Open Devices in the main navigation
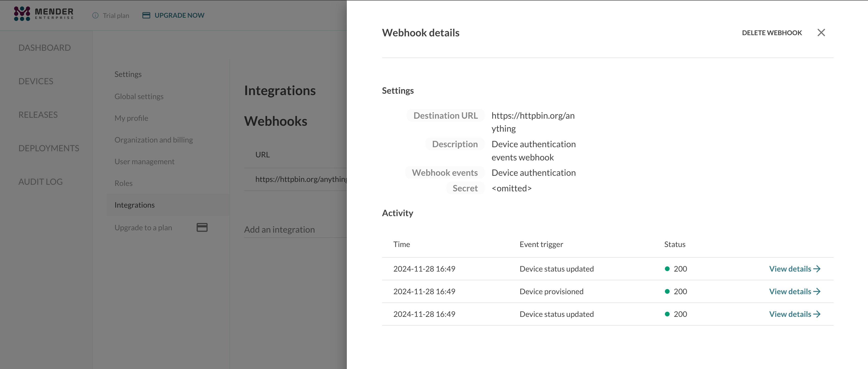This screenshot has height=369, width=868. (x=36, y=81)
